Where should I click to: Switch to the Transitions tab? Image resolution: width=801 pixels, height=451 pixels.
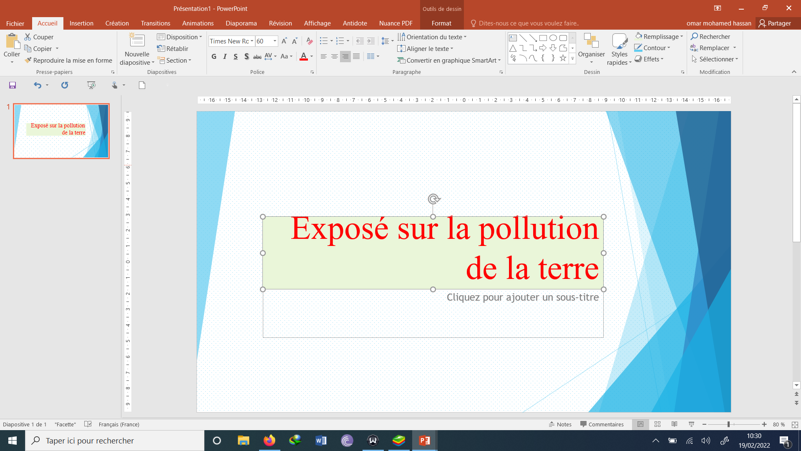pos(155,23)
